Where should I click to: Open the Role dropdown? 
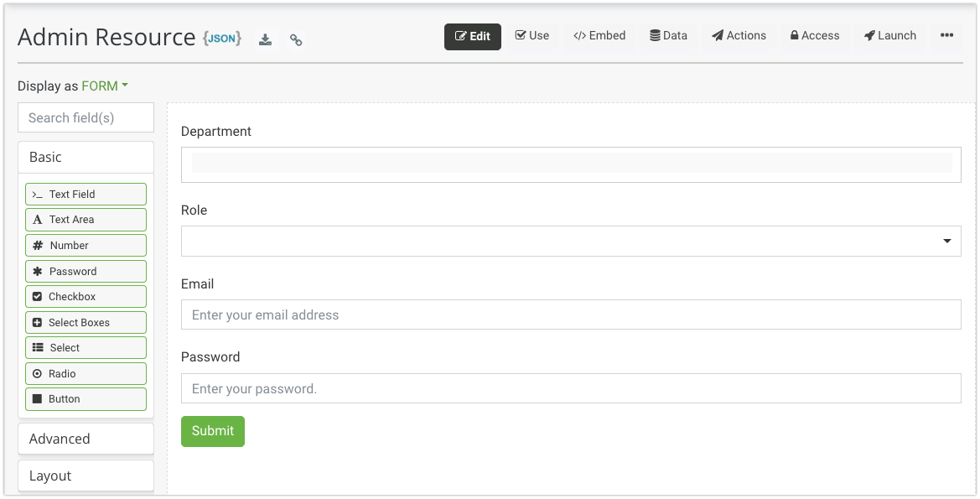pos(570,242)
